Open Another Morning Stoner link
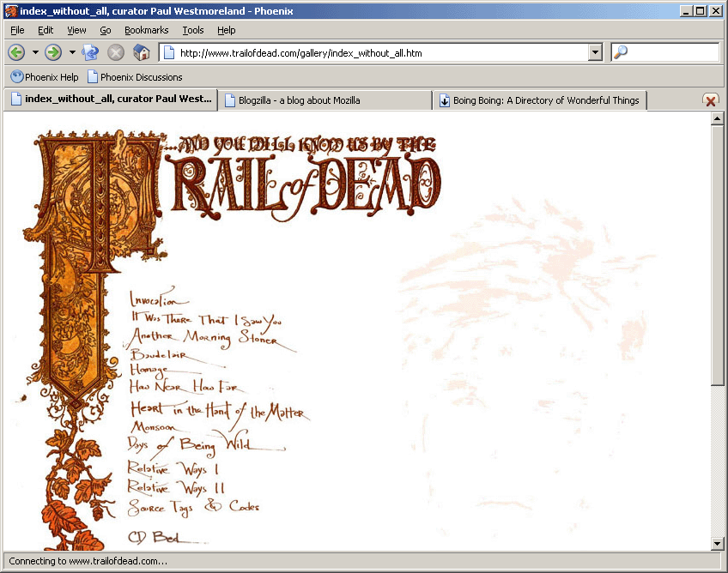 [x=209, y=339]
